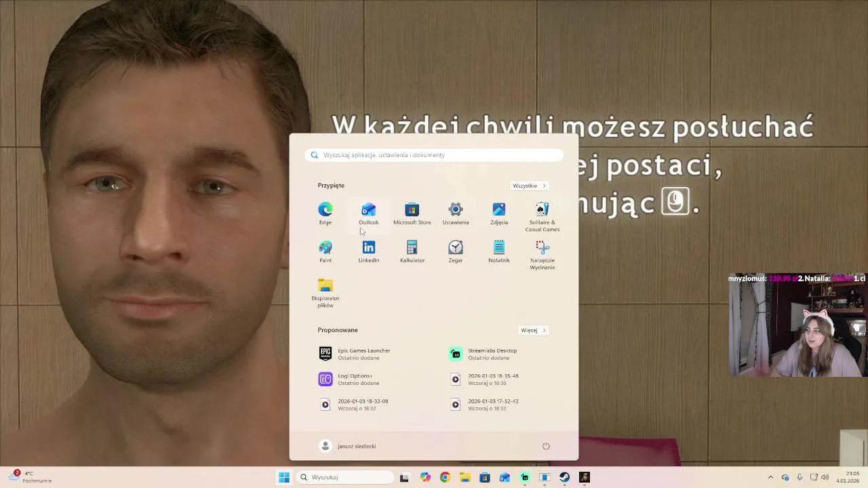Viewport: 868px width, 488px height.
Task: Launch Narzędzie Wycinanie snipping tool
Action: click(x=542, y=255)
